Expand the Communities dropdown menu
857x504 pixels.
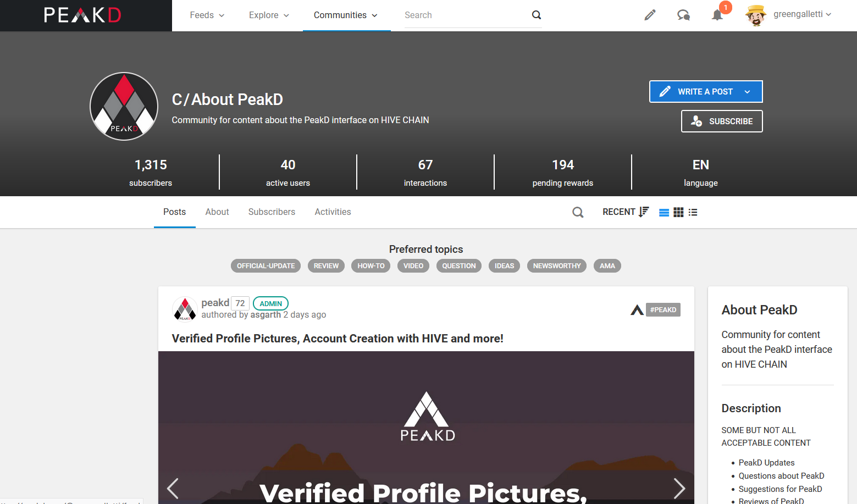[x=346, y=15]
